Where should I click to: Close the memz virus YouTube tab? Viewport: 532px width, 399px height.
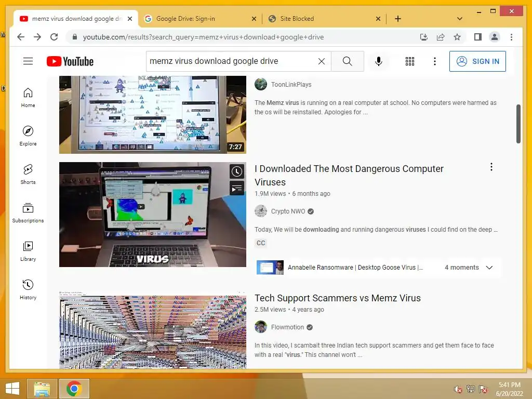[129, 19]
